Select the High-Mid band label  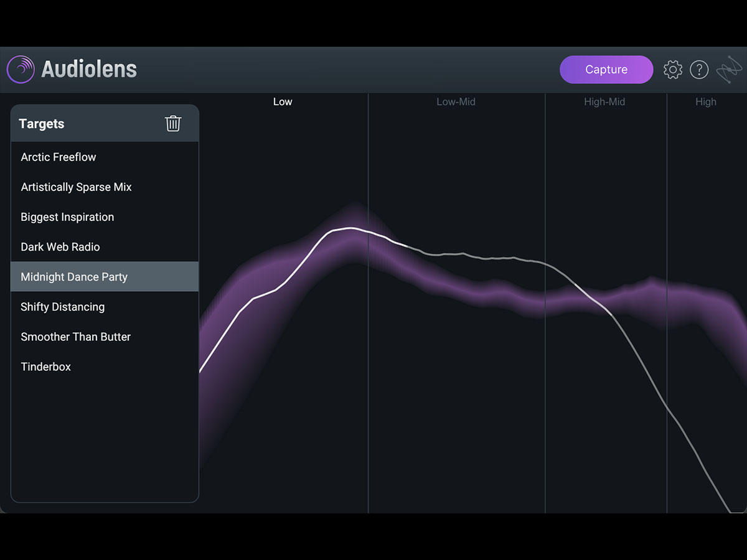[604, 102]
